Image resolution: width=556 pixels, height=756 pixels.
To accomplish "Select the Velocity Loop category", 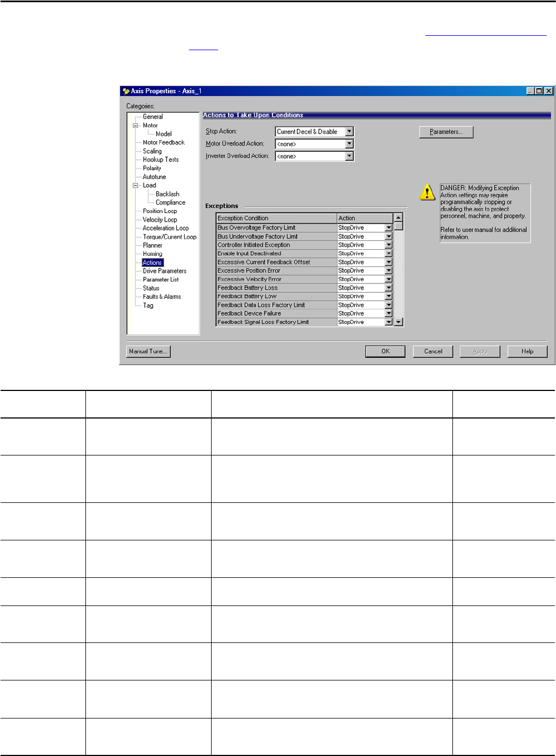I will (160, 219).
